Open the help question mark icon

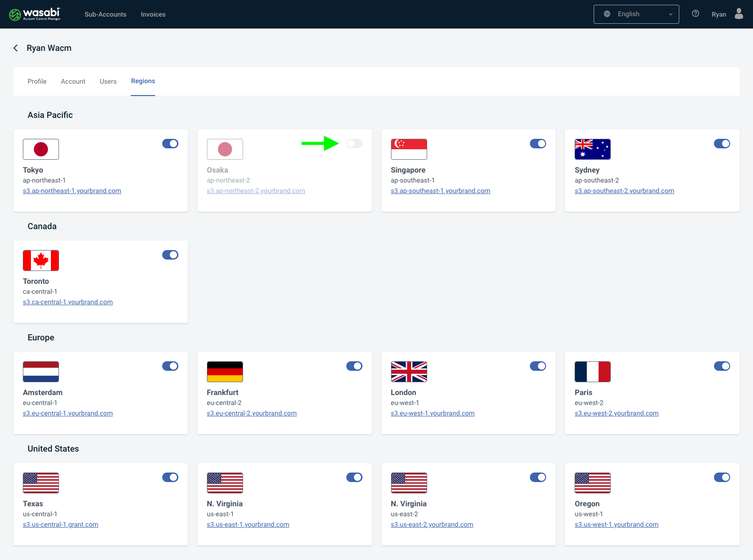point(695,14)
